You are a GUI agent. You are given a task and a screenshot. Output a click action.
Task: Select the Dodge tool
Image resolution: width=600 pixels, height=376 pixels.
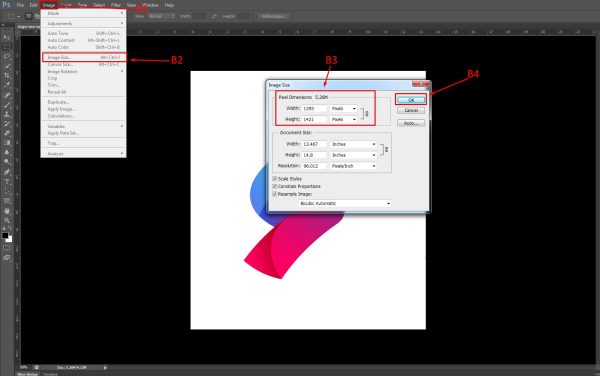coord(7,162)
